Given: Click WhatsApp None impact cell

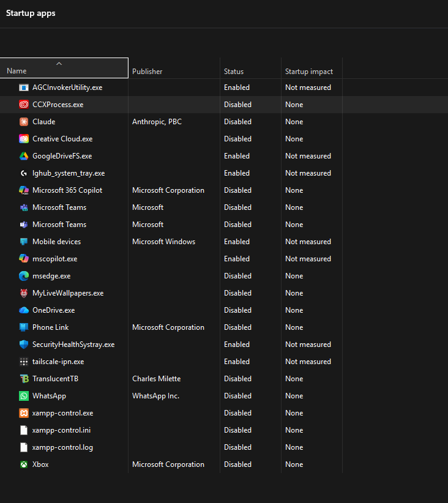Looking at the screenshot, I should pos(294,396).
